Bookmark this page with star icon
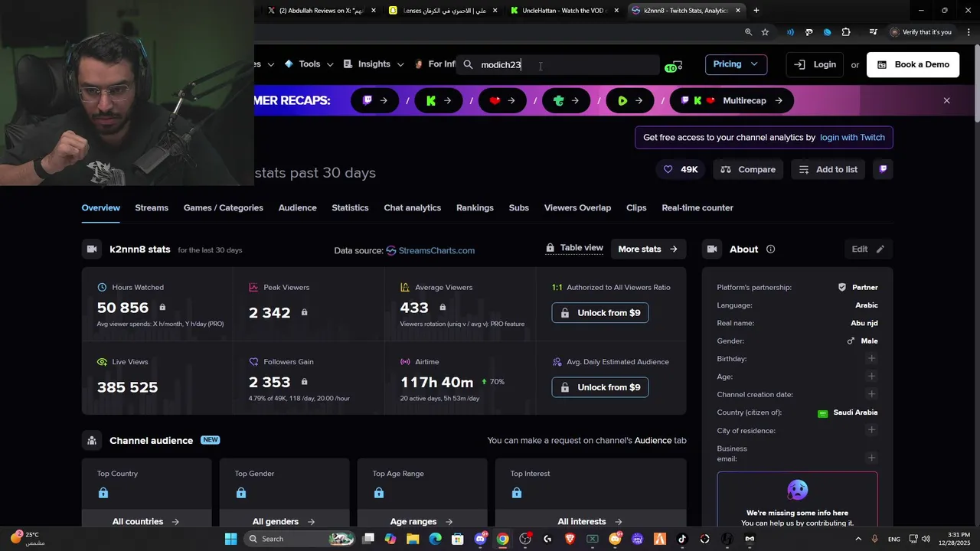The height and width of the screenshot is (551, 980). [765, 32]
